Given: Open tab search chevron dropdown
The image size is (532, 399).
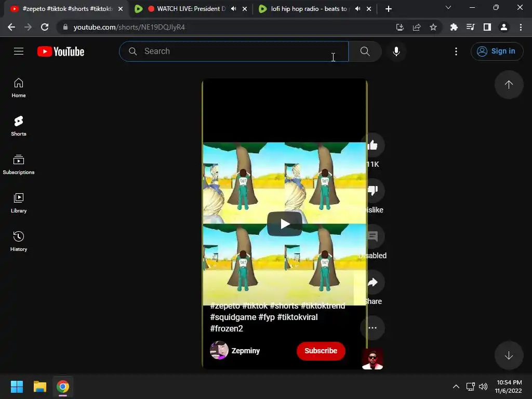Looking at the screenshot, I should [448, 7].
